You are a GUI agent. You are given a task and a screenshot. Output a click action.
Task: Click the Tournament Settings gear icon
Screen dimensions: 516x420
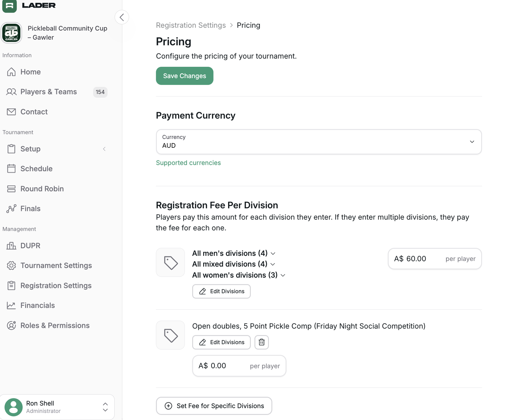point(11,265)
